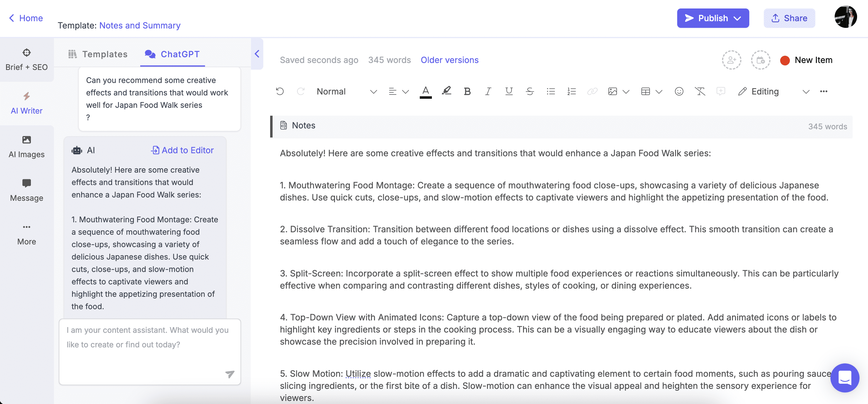
Task: Open the emoji picker
Action: 679,91
